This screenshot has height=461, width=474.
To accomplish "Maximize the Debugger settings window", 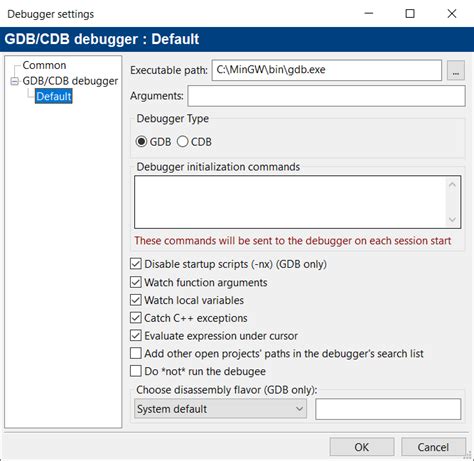I will (410, 13).
